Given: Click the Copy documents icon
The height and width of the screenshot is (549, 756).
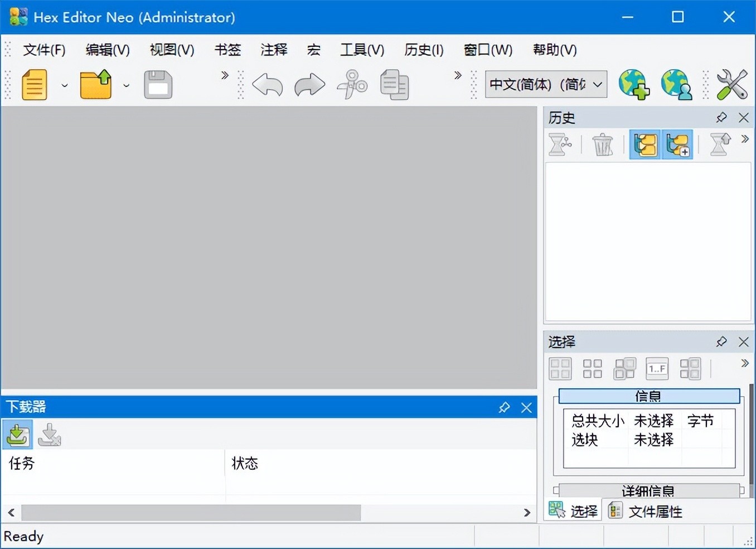Looking at the screenshot, I should (395, 85).
